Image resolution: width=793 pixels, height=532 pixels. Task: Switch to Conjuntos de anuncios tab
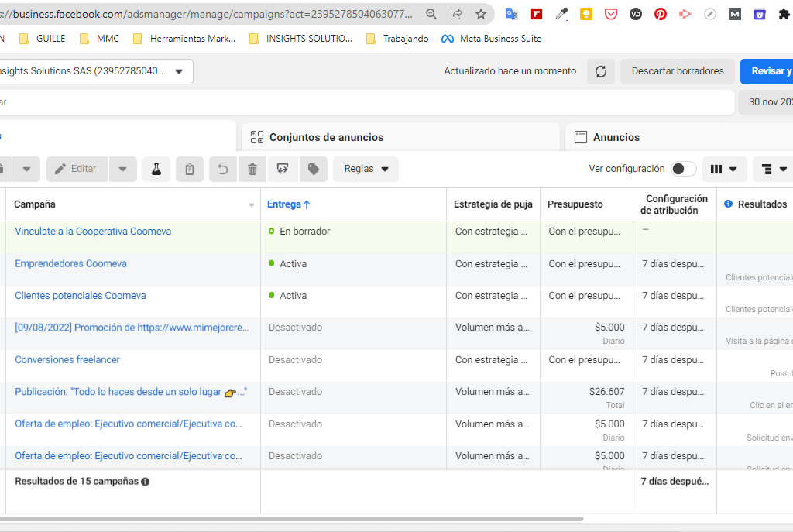(400, 137)
